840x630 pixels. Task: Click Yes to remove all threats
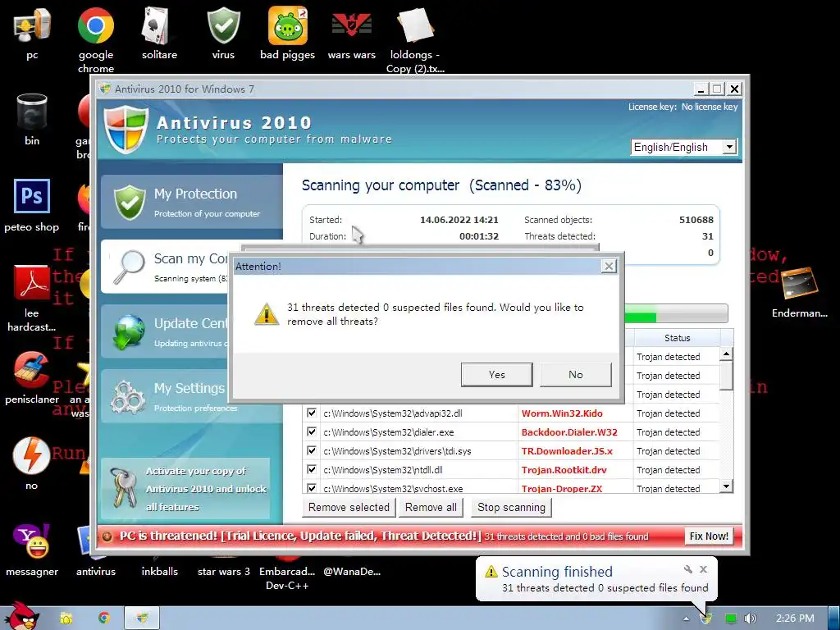[x=496, y=374]
